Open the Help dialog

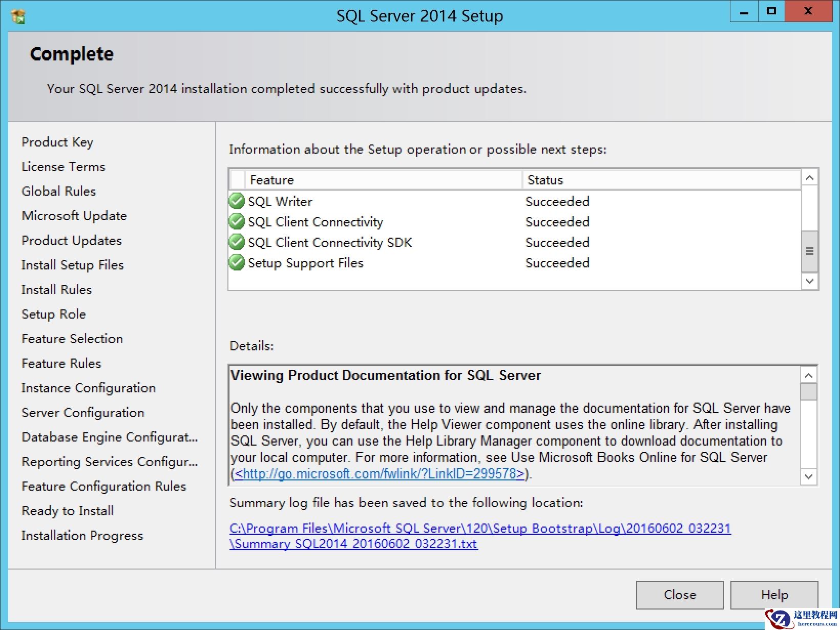pos(774,595)
